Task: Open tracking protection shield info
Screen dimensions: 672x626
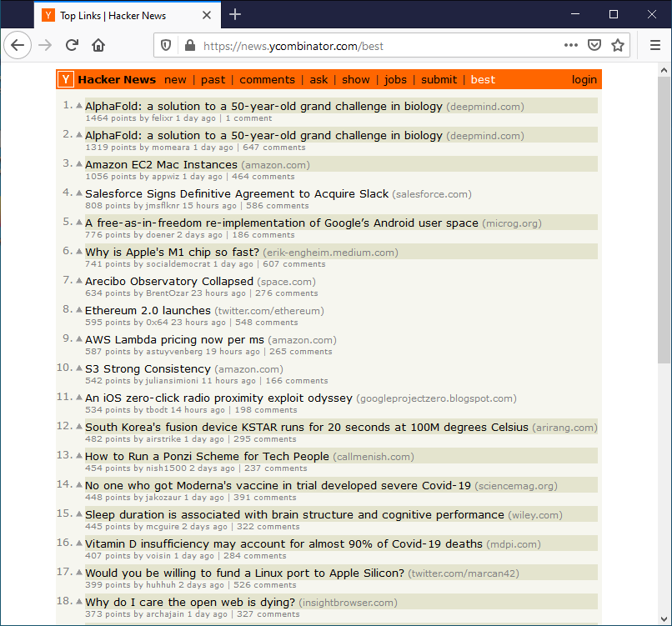Action: (x=166, y=45)
